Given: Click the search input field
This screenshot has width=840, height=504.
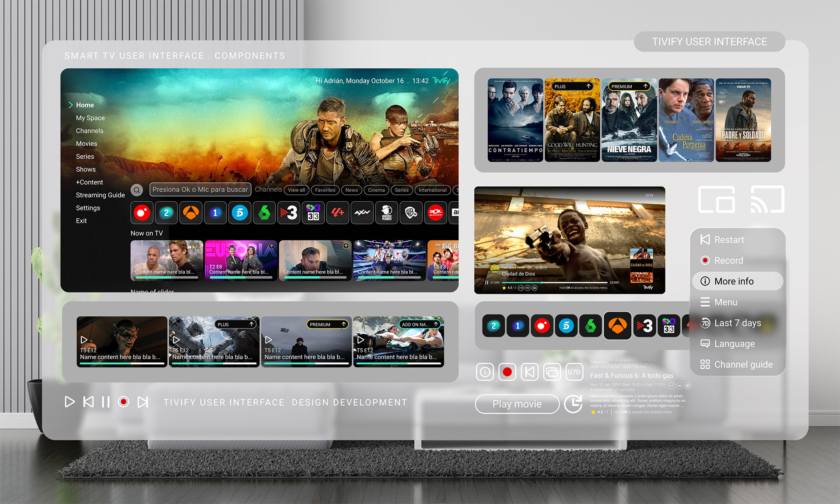Looking at the screenshot, I should 200,189.
